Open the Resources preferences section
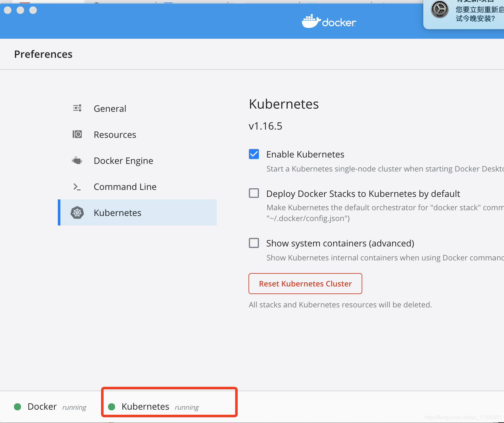This screenshot has height=423, width=504. point(137,135)
